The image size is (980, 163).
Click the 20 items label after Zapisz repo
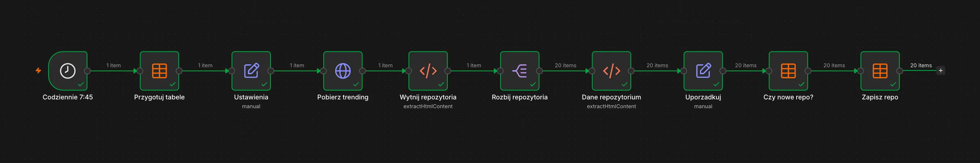click(921, 65)
